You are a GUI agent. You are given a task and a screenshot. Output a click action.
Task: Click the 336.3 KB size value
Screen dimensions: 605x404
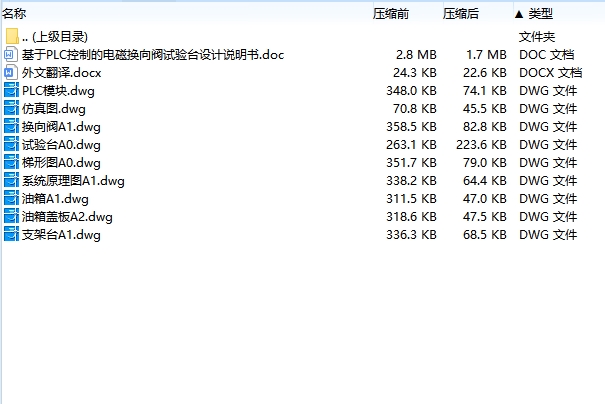[411, 235]
